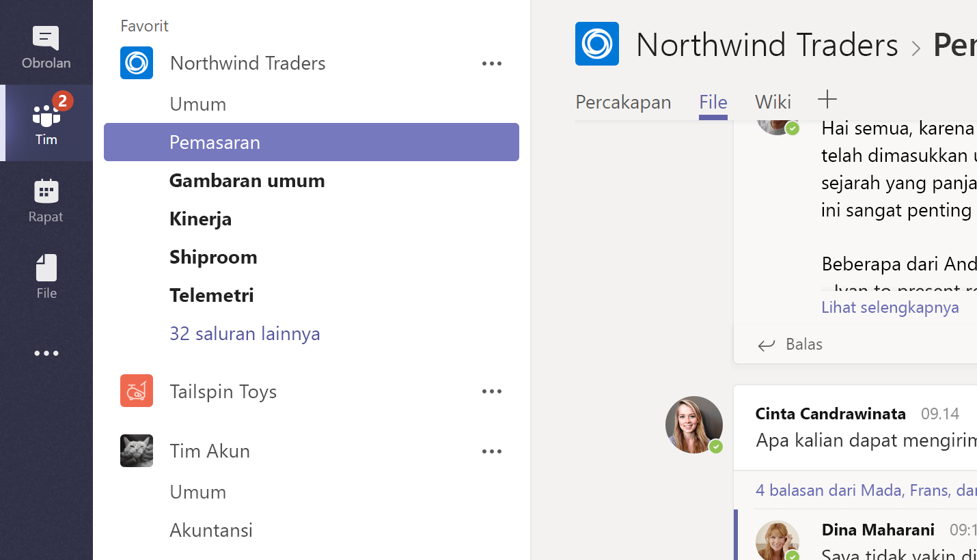
Task: Open the Rapat meetings section
Action: pos(46,200)
